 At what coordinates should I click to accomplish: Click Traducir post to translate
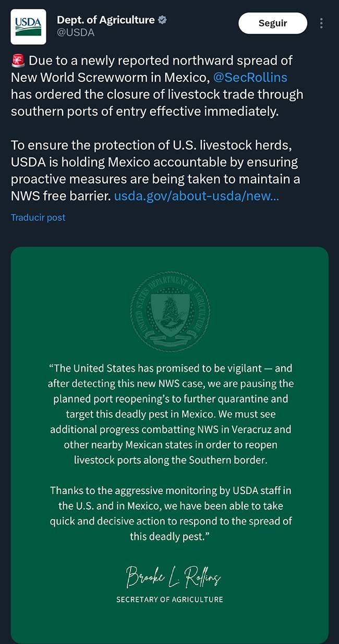point(38,217)
